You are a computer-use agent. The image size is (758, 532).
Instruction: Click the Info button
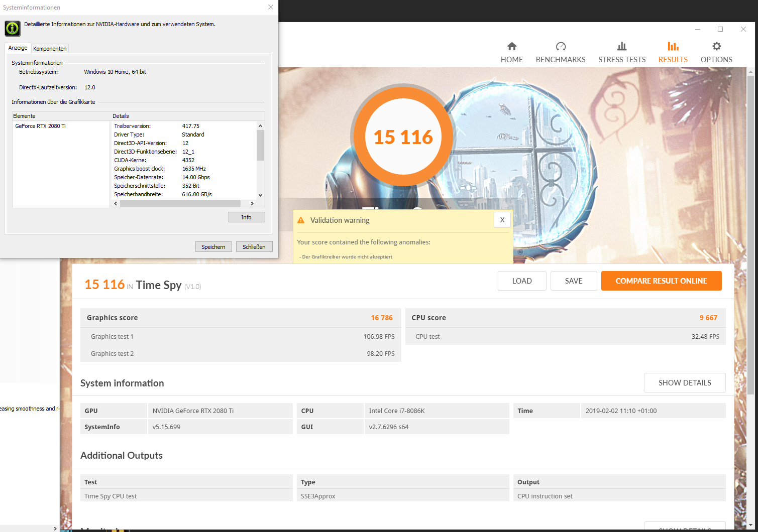tap(246, 217)
